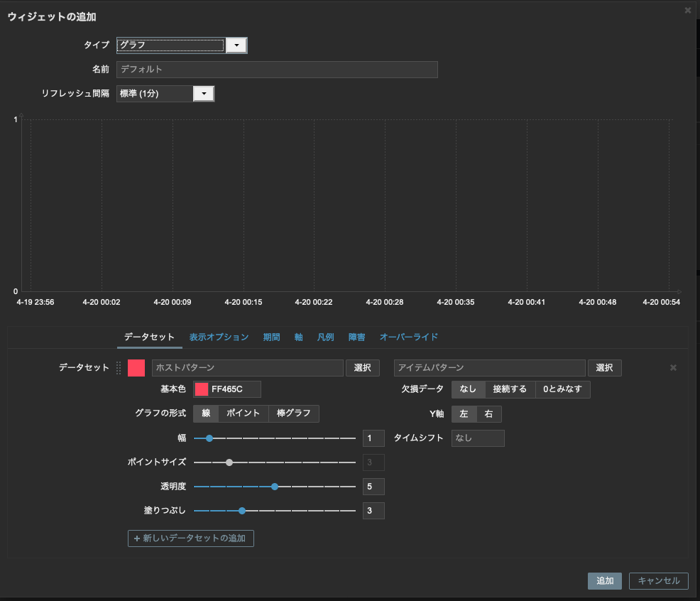Select the 棒グラフ graph type
This screenshot has width=700, height=601.
coord(295,413)
